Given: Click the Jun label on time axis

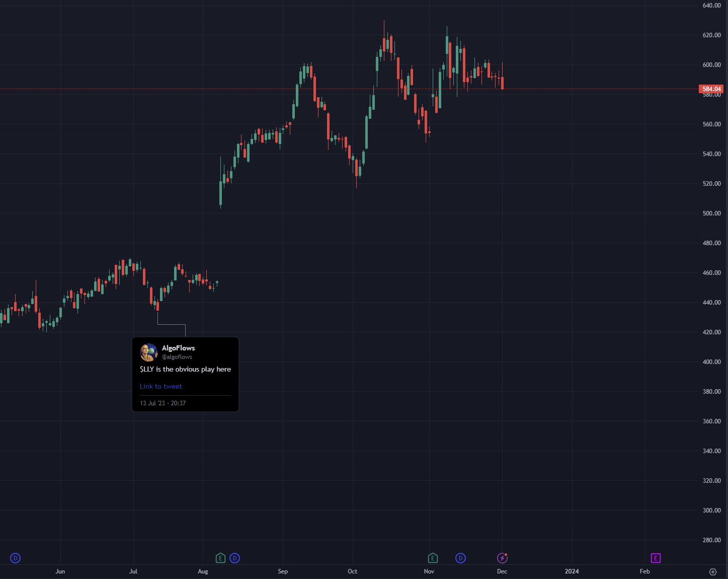Looking at the screenshot, I should click(60, 571).
